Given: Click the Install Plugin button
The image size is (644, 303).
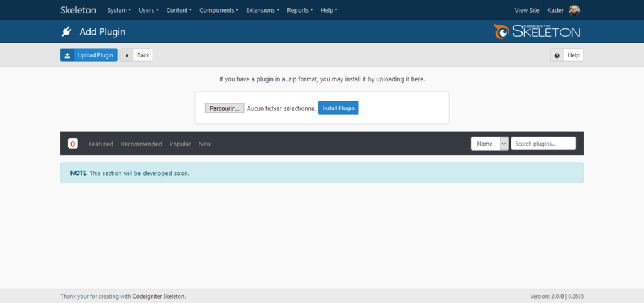Looking at the screenshot, I should point(338,108).
